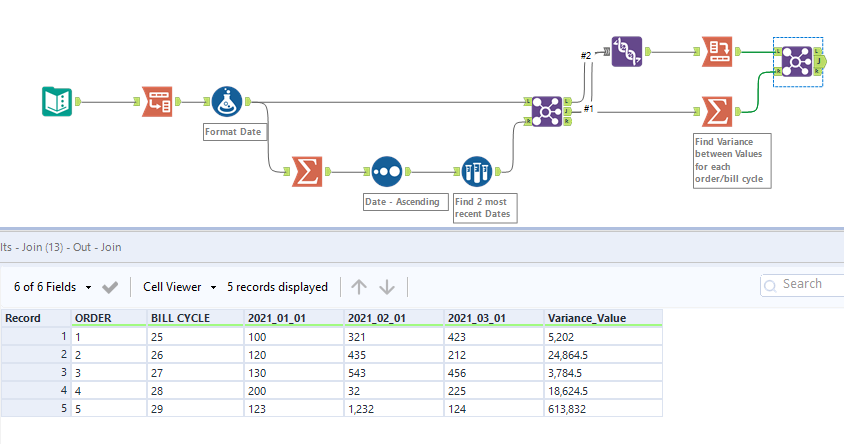
Task: Select the Input Data tool on canvas
Action: pyautogui.click(x=56, y=101)
